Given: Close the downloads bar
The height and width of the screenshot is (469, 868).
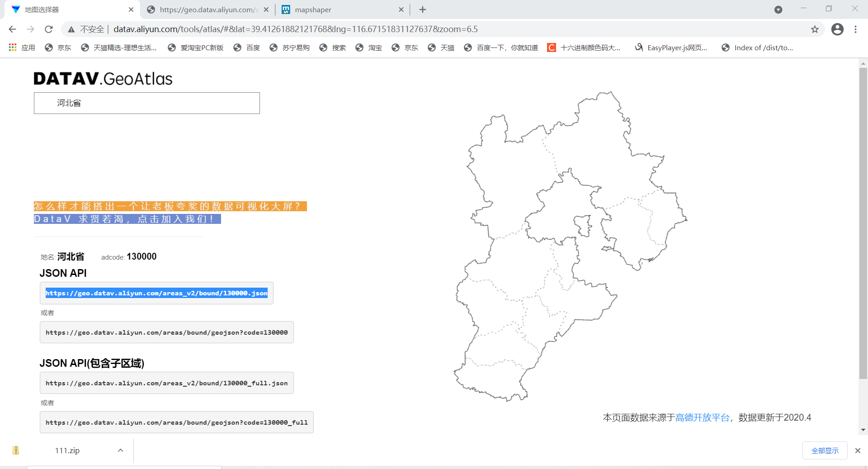Looking at the screenshot, I should click(858, 450).
